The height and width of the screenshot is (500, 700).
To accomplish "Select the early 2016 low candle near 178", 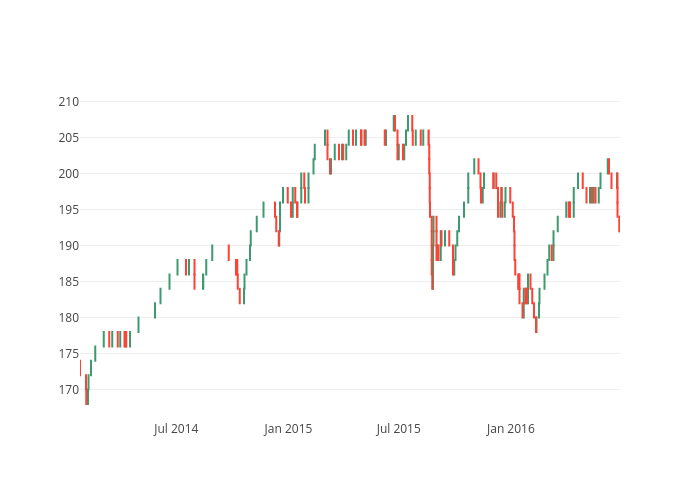I will coord(536,325).
